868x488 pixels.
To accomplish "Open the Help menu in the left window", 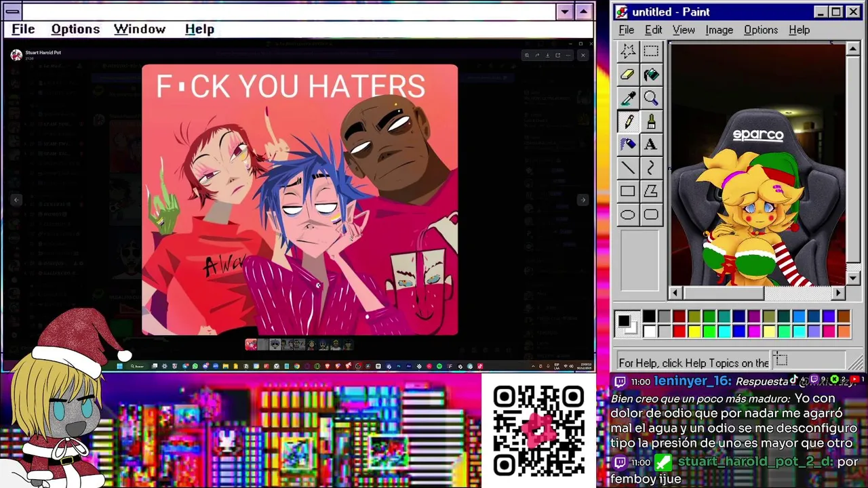I will (x=199, y=29).
